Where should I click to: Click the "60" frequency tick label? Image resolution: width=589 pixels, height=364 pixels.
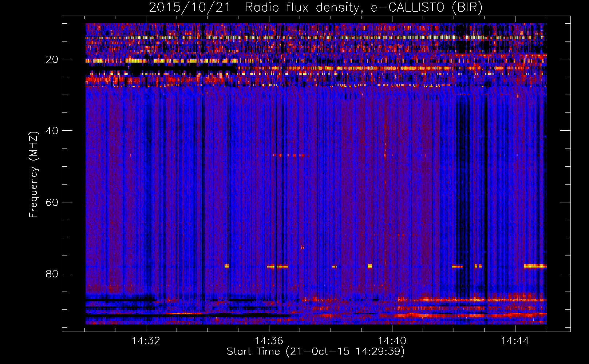tap(52, 202)
